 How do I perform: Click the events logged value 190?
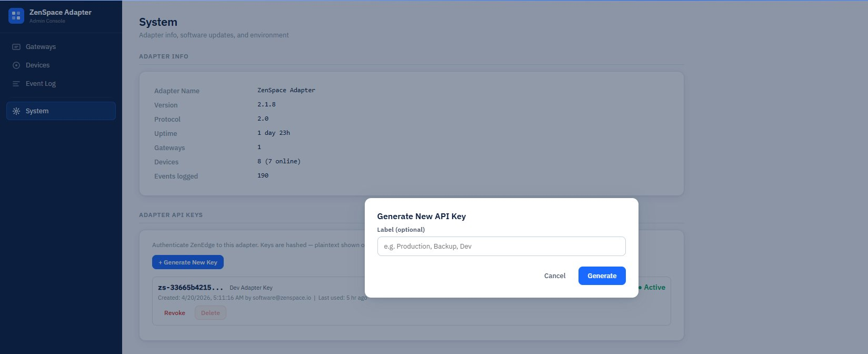pyautogui.click(x=263, y=175)
